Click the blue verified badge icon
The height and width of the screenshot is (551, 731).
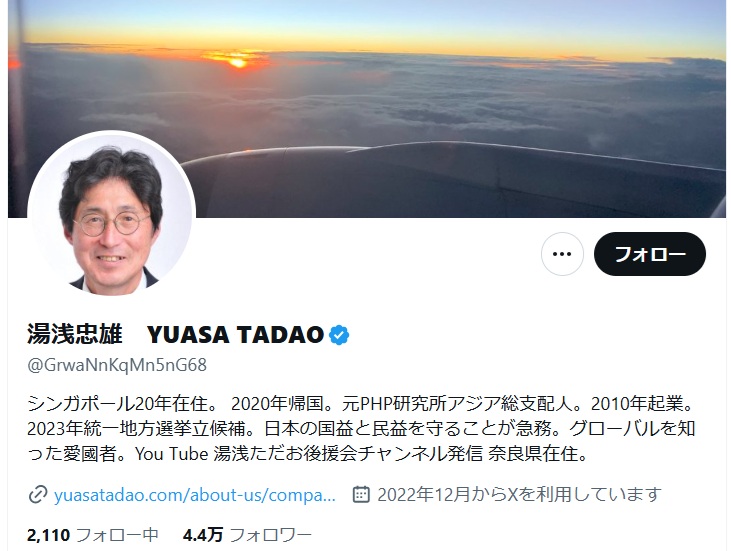pyautogui.click(x=339, y=335)
